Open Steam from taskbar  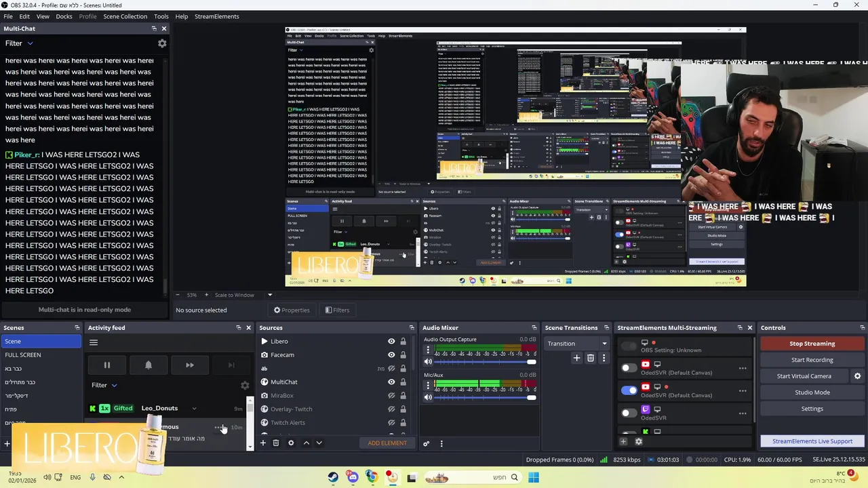tap(333, 478)
